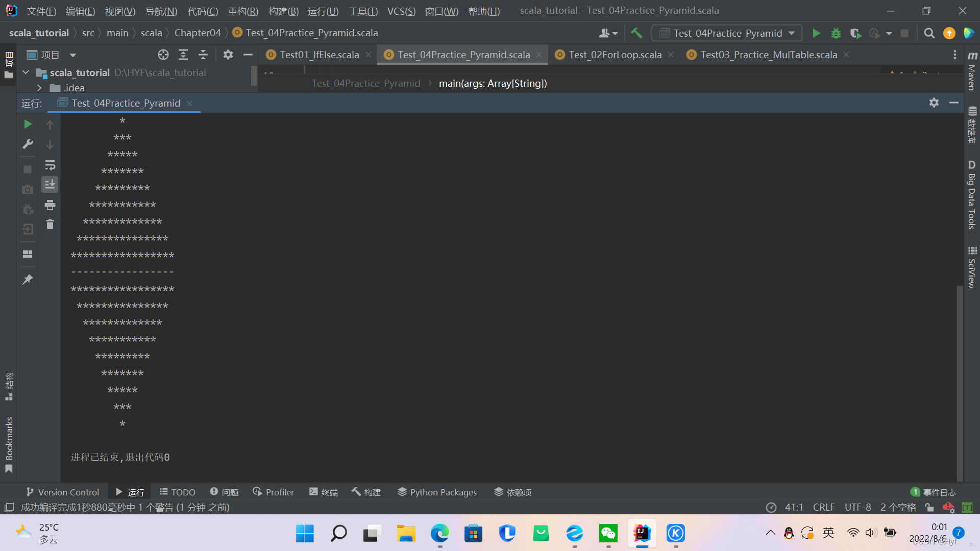Rerun program with green arrow in Run panel
Image resolution: width=980 pixels, height=551 pixels.
point(28,124)
